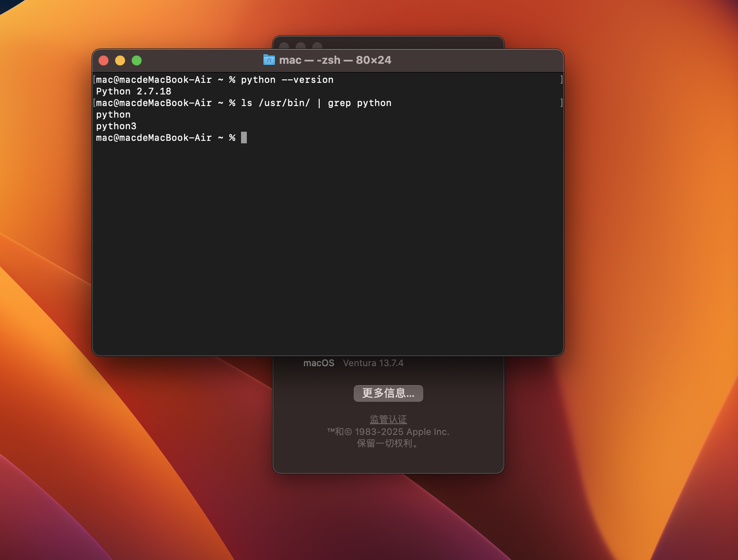Click the Terminal title 'mac — -zsh — 80×24'

click(335, 60)
